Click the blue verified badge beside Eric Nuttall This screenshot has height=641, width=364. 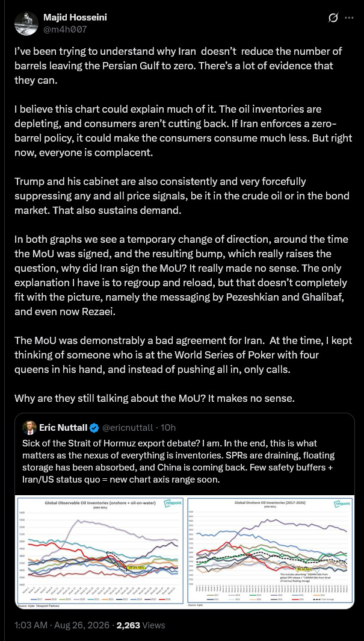tap(94, 428)
